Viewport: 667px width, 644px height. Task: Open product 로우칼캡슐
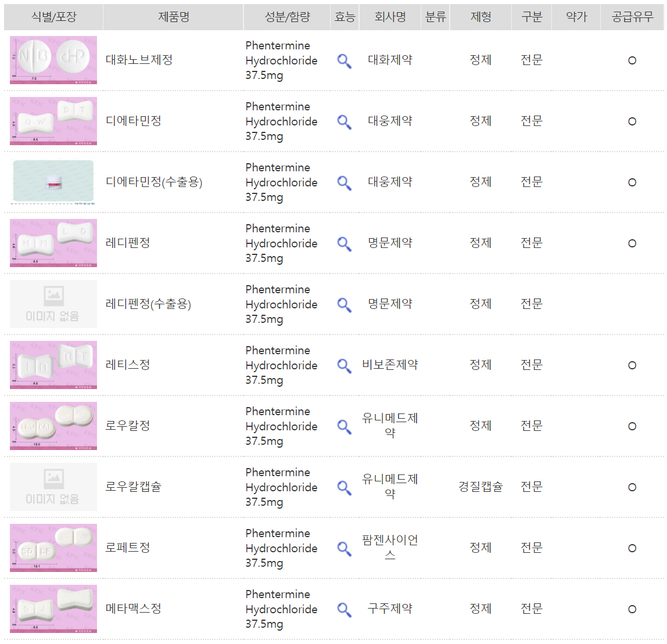pos(134,487)
